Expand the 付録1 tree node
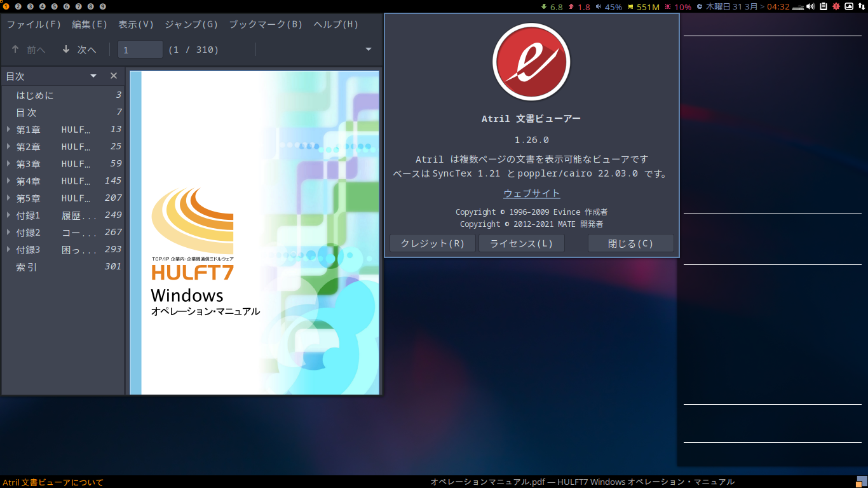This screenshot has height=488, width=868. tap(8, 215)
